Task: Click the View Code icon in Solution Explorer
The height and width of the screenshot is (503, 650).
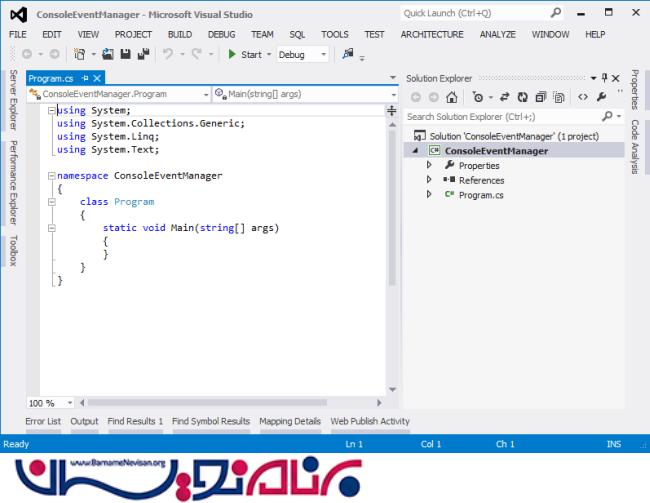Action: click(583, 97)
